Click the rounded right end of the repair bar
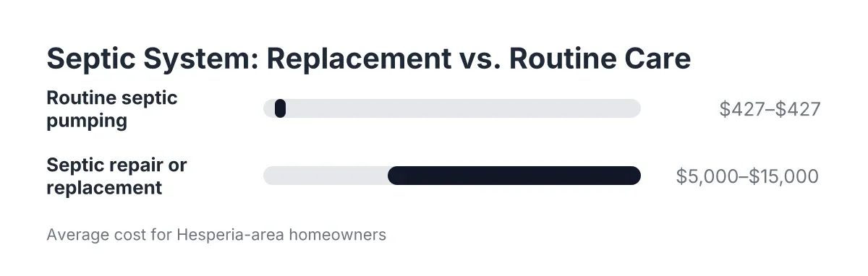The width and height of the screenshot is (868, 276). coord(634,176)
